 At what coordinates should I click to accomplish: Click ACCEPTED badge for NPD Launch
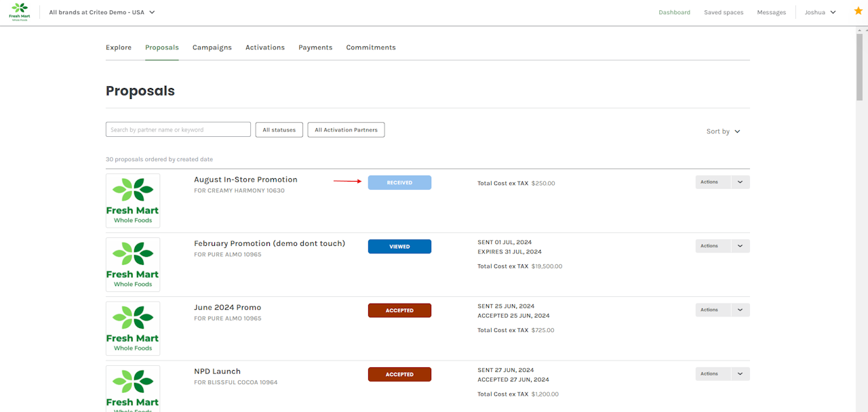click(399, 374)
